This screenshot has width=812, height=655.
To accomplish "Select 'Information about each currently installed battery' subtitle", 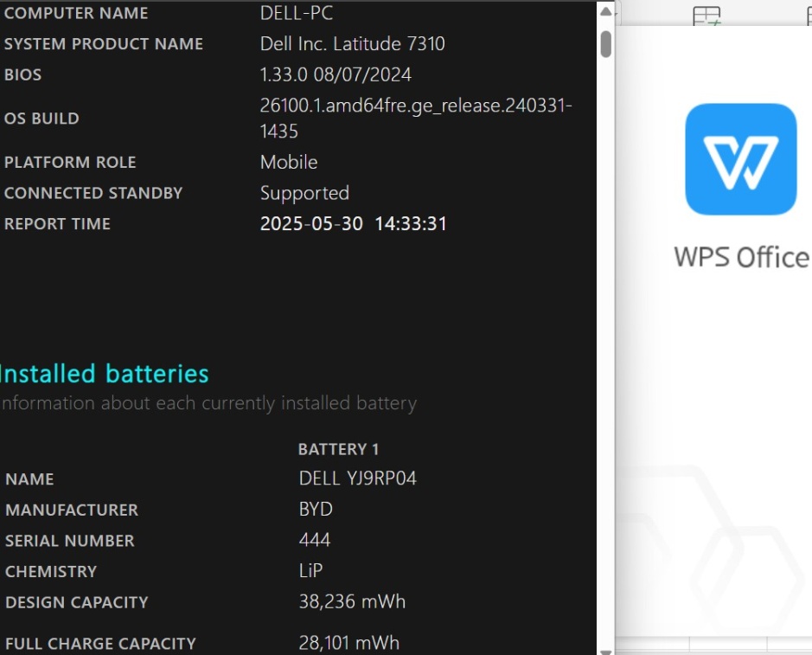I will click(208, 403).
